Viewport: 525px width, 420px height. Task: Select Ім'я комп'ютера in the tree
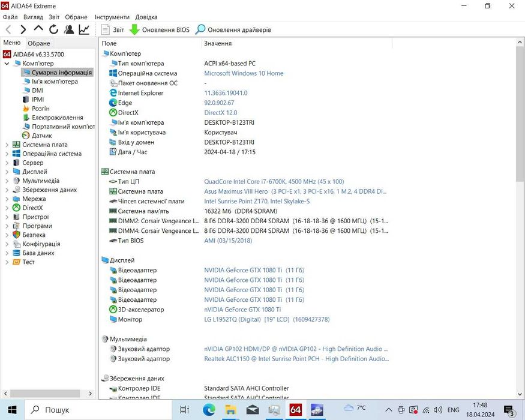(50, 82)
